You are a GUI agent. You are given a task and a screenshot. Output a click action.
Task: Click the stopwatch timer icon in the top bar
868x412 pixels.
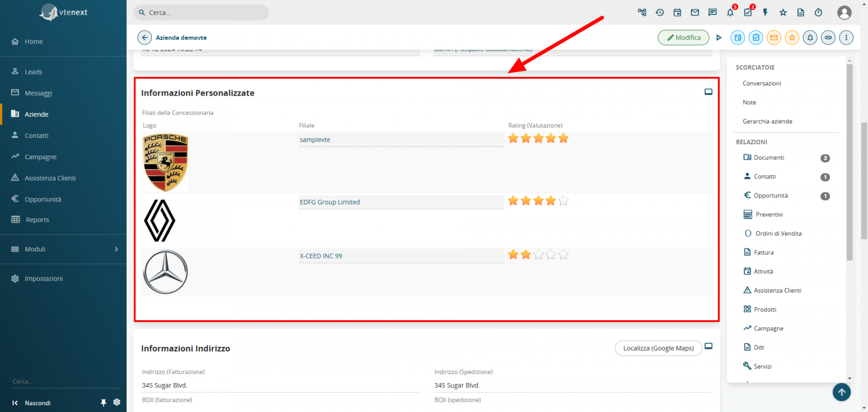pyautogui.click(x=818, y=12)
